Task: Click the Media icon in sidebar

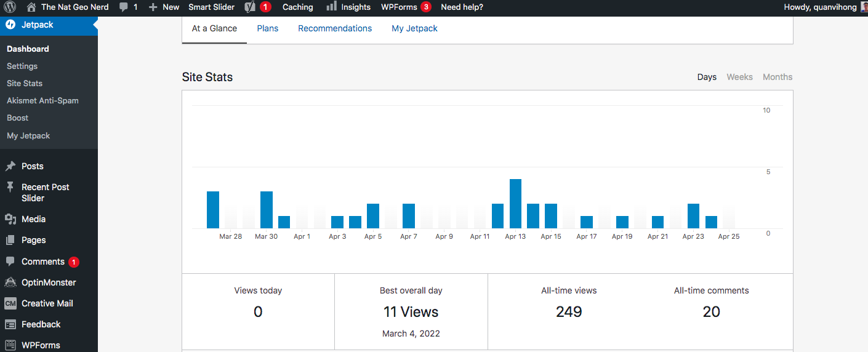Action: [x=10, y=219]
